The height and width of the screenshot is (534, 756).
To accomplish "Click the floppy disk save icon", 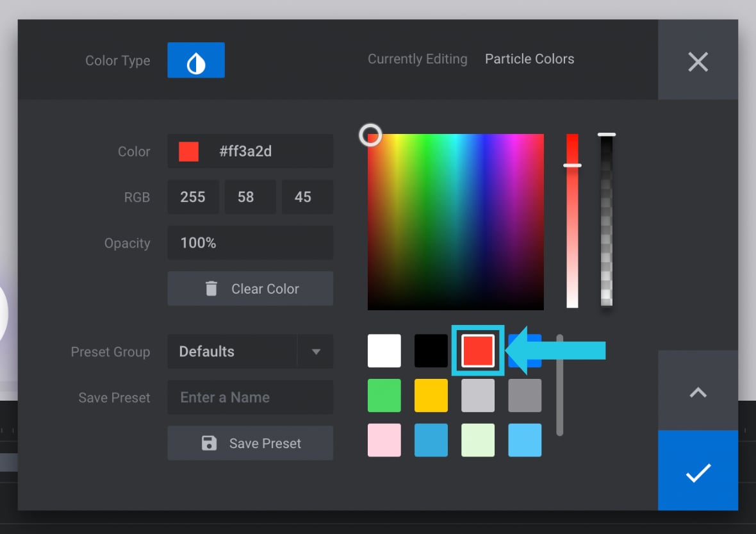I will click(210, 443).
